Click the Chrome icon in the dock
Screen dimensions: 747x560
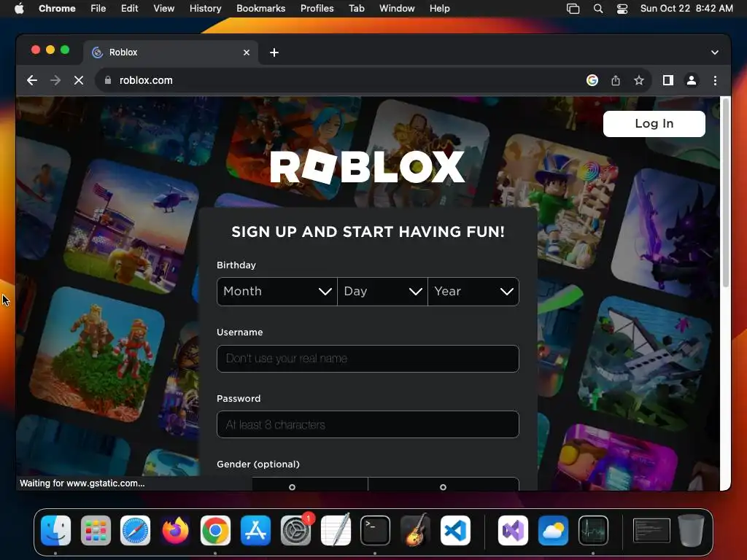point(215,531)
